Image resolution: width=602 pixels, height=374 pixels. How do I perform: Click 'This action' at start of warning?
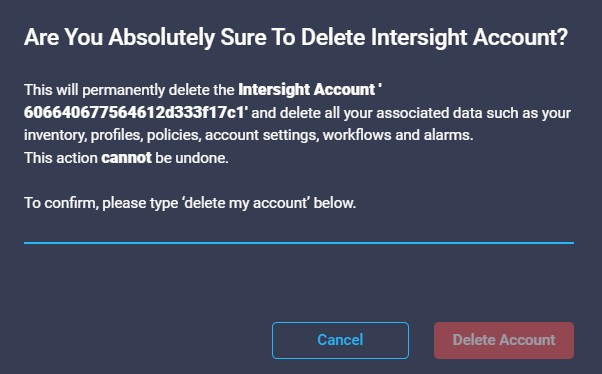click(x=61, y=158)
